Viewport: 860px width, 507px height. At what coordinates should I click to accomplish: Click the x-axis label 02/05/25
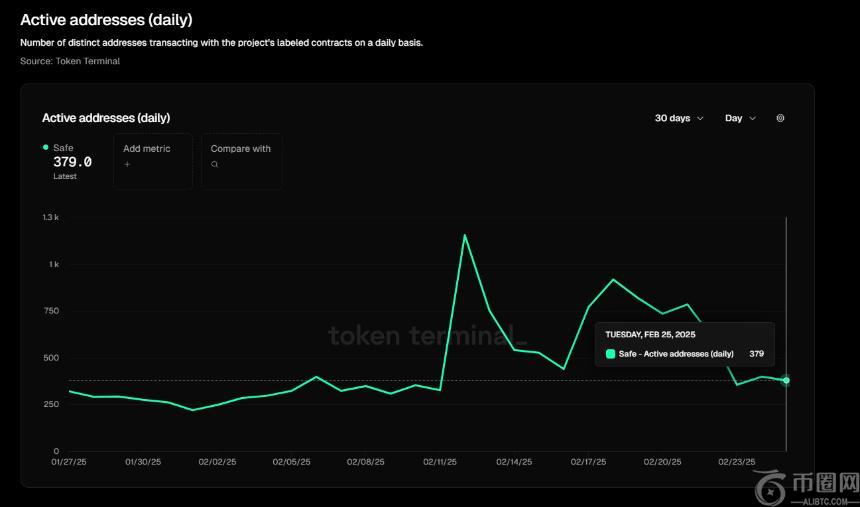coord(291,463)
